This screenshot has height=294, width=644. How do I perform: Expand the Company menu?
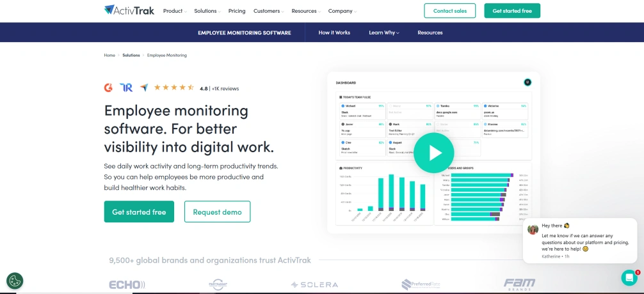342,11
